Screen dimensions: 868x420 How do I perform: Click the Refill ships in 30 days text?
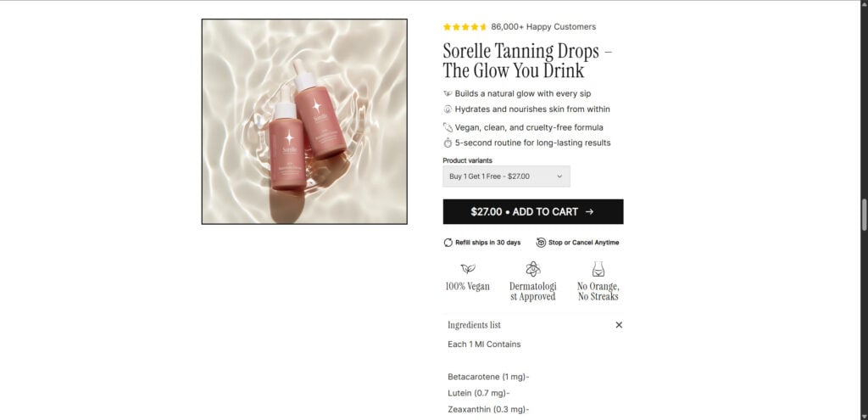487,243
